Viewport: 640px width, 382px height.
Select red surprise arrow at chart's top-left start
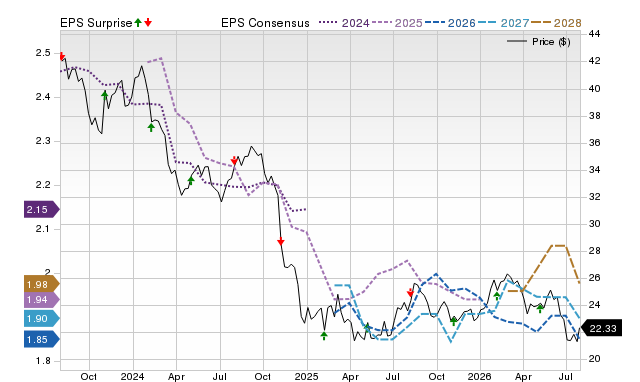(62, 56)
